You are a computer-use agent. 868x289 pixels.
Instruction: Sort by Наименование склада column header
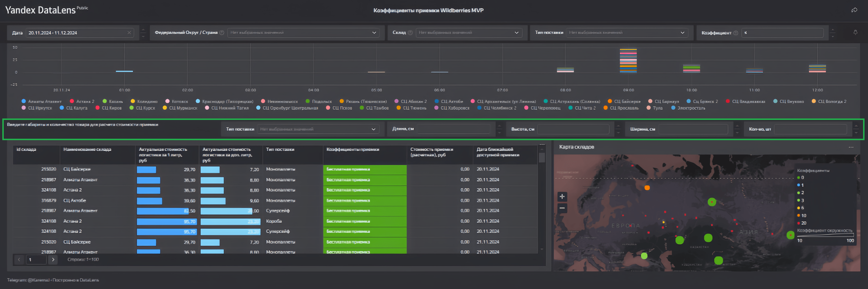tap(87, 149)
